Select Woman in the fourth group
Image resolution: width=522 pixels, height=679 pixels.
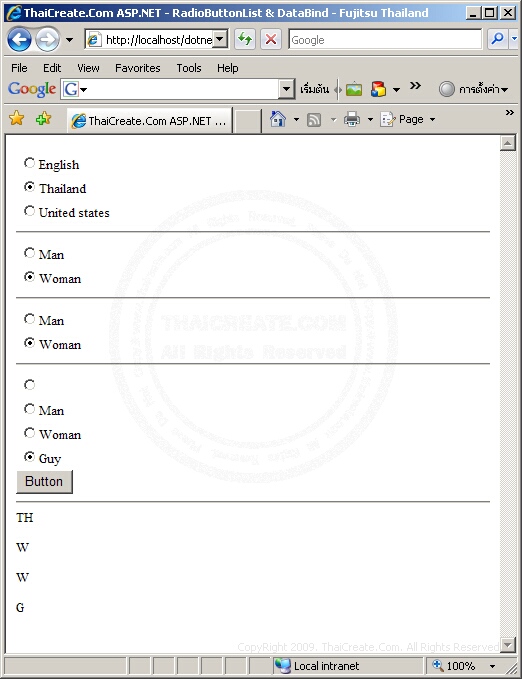click(29, 433)
